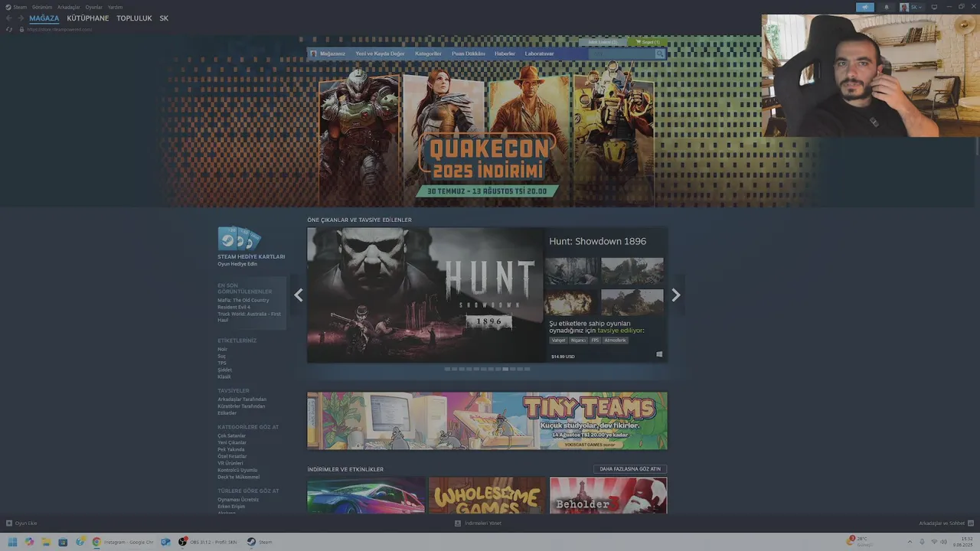Image resolution: width=980 pixels, height=551 pixels.
Task: Click first Hunt Showdown screenshot thumbnail
Action: (x=572, y=271)
